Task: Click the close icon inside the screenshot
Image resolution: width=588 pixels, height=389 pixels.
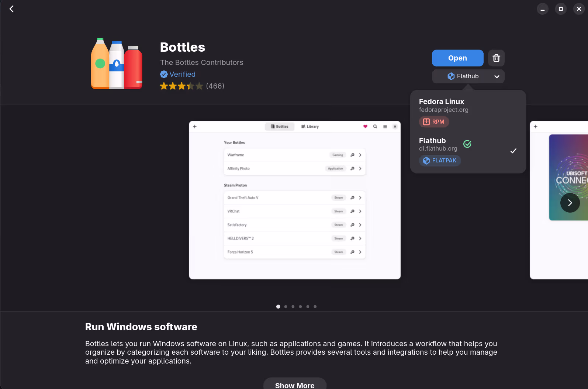Action: pyautogui.click(x=395, y=127)
